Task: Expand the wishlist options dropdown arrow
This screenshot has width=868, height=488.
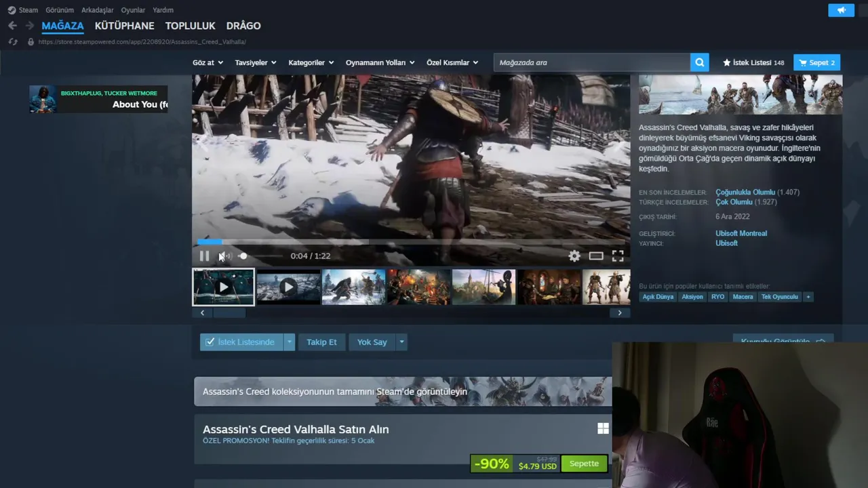Action: point(290,342)
